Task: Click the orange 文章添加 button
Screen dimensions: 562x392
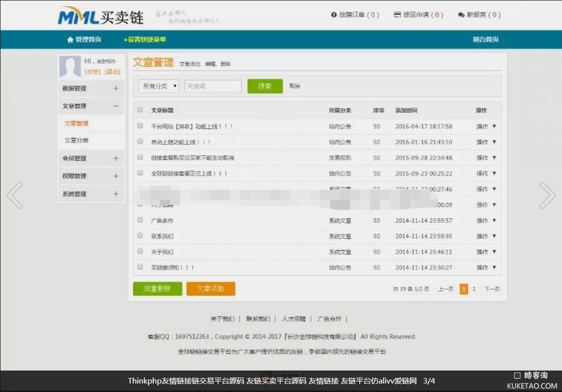Action: click(210, 289)
